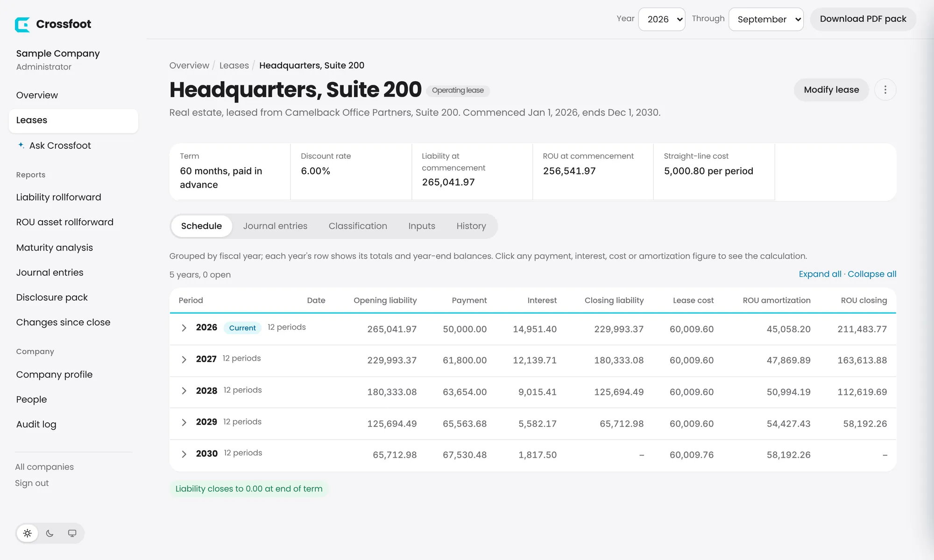Open the People page

(x=31, y=399)
